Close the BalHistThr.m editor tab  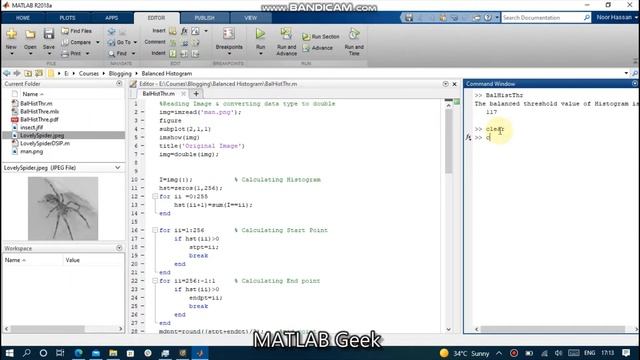tap(183, 94)
